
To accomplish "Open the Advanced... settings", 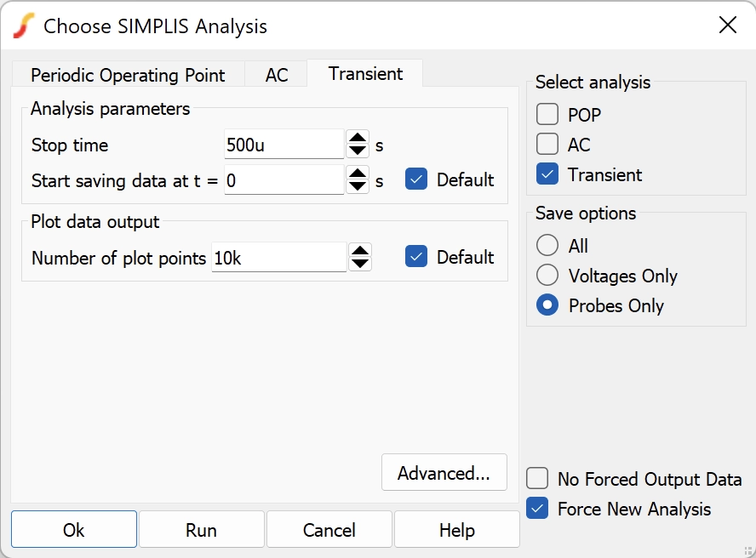I will click(x=444, y=472).
